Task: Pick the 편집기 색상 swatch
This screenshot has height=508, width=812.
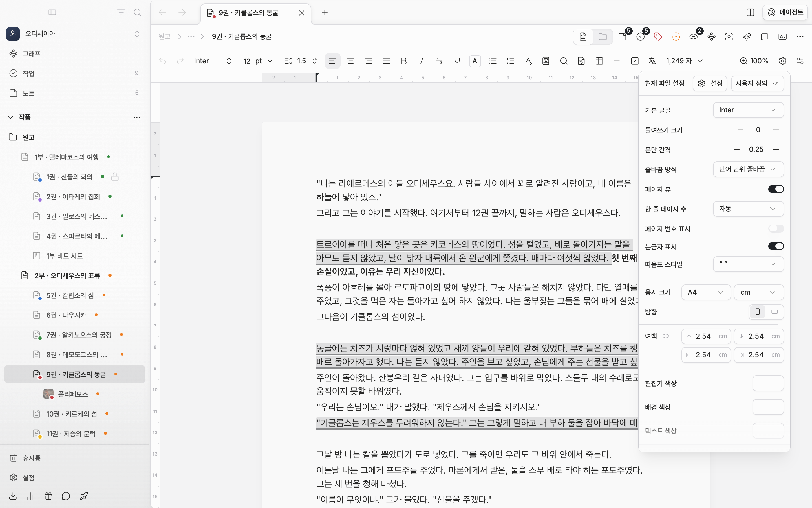Action: coord(768,383)
